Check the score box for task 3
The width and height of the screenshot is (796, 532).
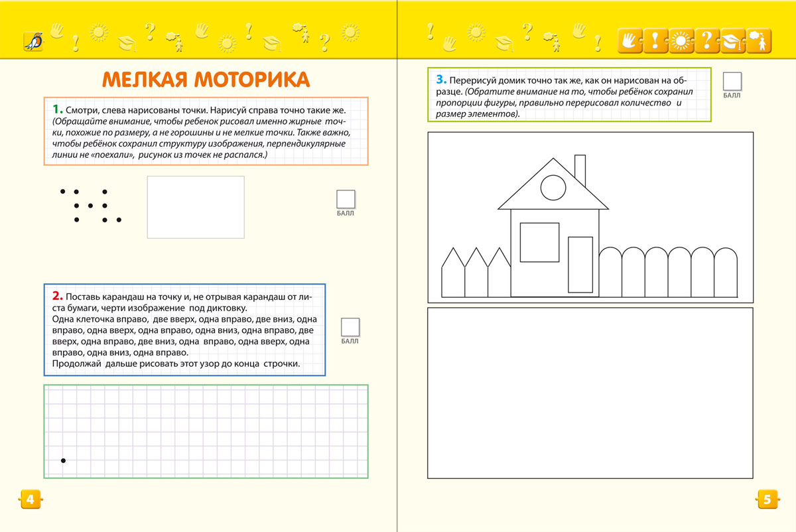point(732,82)
